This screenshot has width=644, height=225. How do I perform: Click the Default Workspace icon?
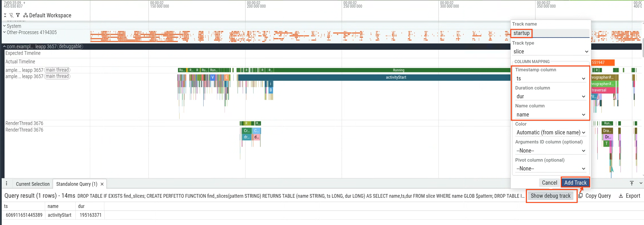pos(26,15)
